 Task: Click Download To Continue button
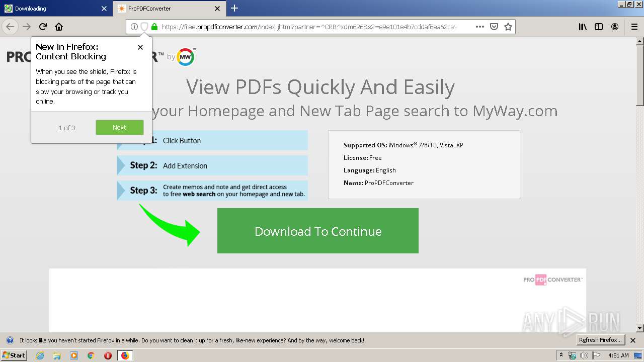[318, 231]
